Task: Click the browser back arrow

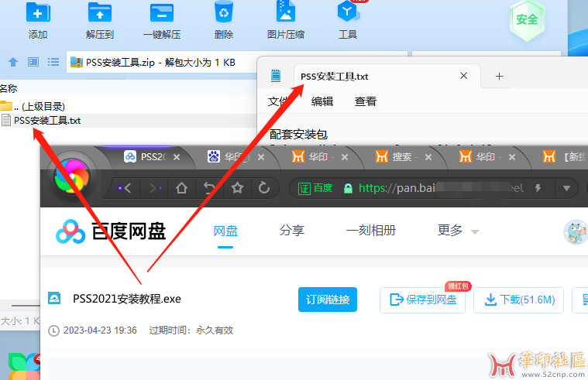Action: pyautogui.click(x=125, y=188)
